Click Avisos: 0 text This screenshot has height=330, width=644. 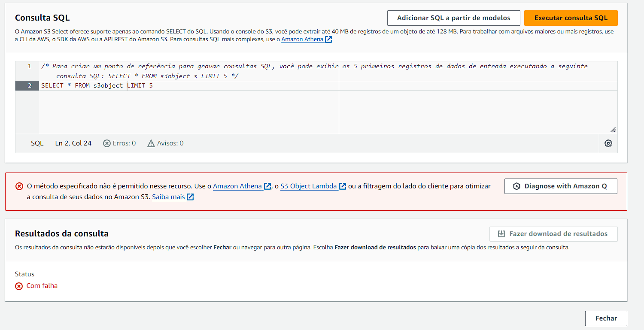click(170, 143)
